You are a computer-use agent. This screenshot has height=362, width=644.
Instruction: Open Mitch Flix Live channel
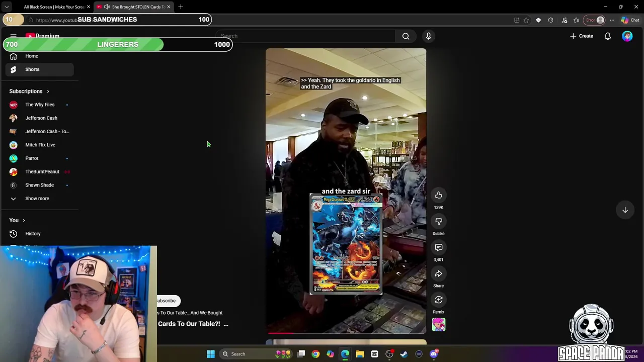tap(40, 145)
